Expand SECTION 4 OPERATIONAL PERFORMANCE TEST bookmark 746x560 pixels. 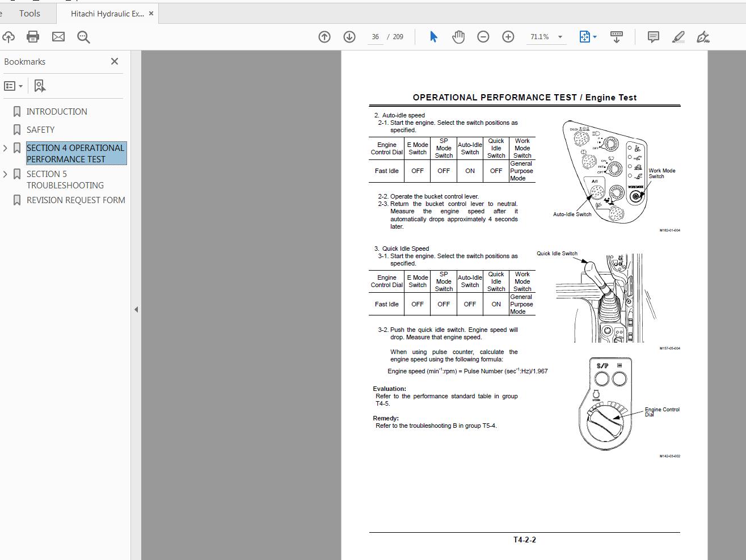pos(5,148)
